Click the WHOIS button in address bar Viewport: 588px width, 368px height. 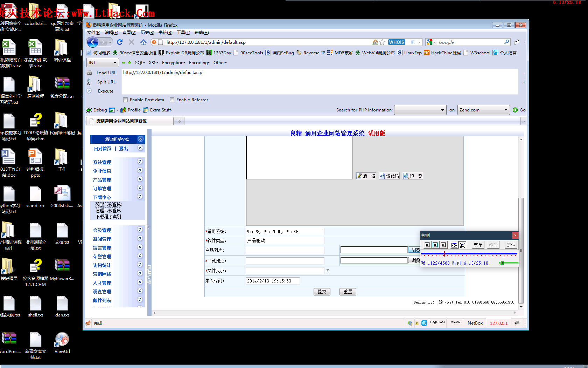[396, 42]
